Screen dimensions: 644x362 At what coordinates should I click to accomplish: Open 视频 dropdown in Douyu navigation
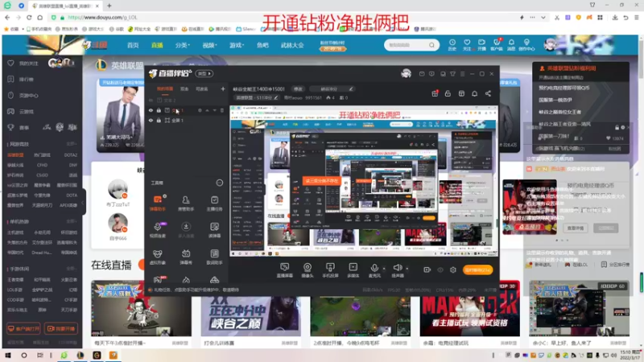coord(209,45)
